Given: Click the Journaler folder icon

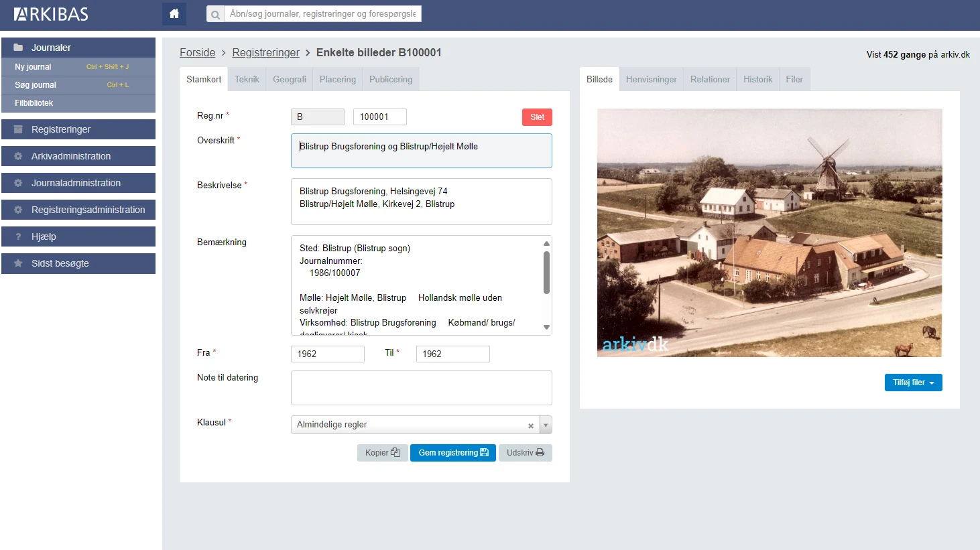Looking at the screenshot, I should coord(18,48).
